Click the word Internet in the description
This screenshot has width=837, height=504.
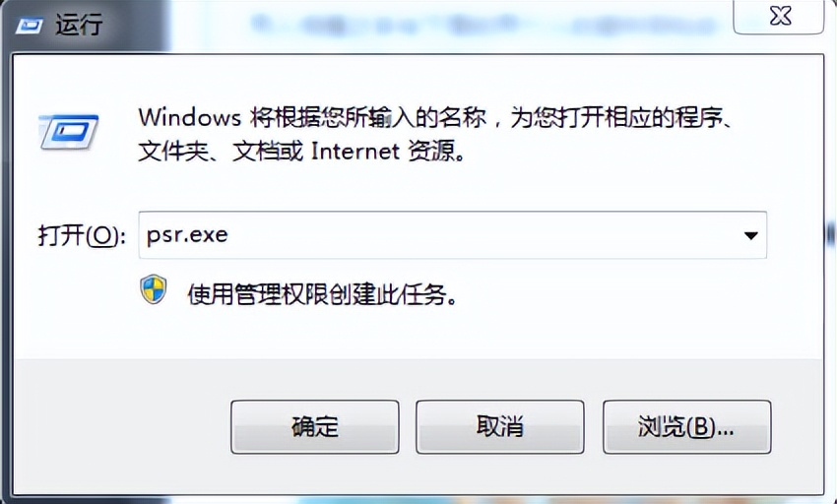[x=354, y=151]
